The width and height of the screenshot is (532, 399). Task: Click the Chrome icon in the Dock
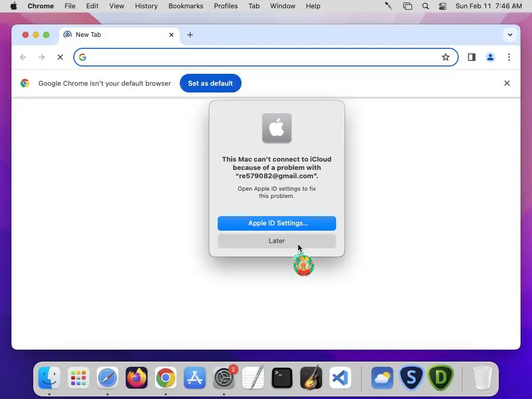pyautogui.click(x=166, y=378)
